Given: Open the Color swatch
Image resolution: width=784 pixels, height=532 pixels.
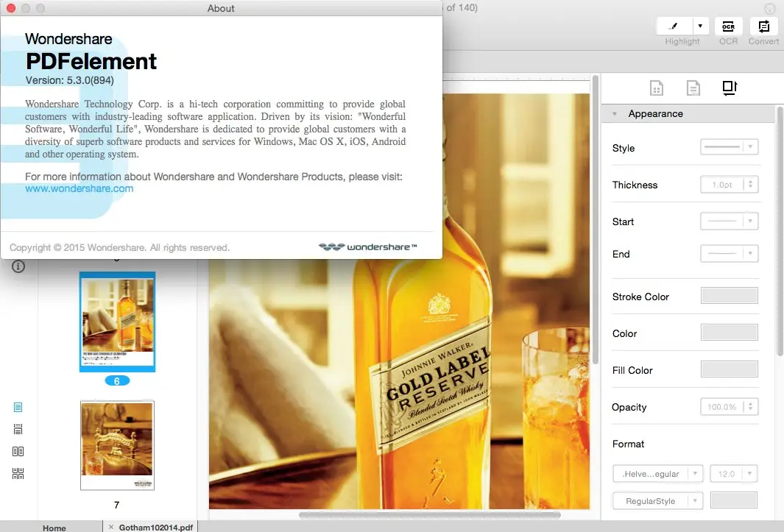Looking at the screenshot, I should pyautogui.click(x=729, y=333).
